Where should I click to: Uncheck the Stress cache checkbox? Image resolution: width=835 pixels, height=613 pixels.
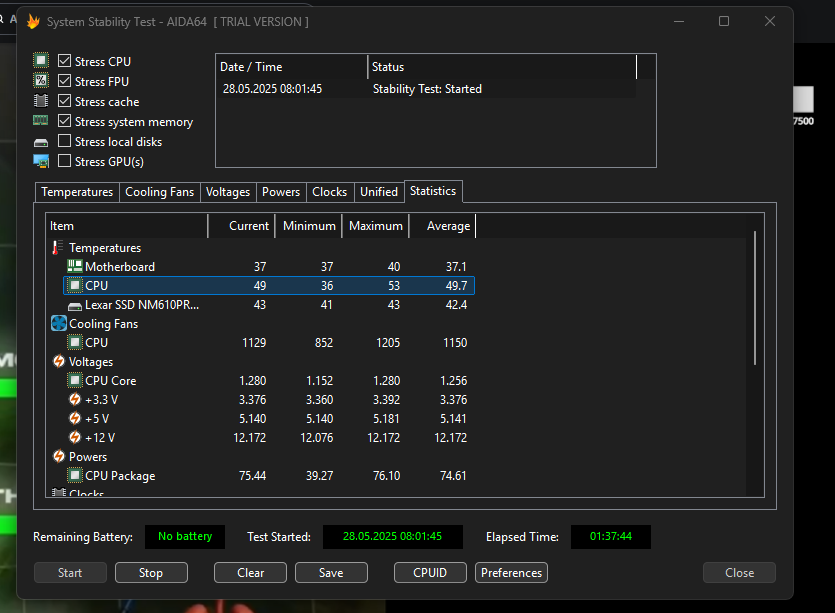point(64,101)
